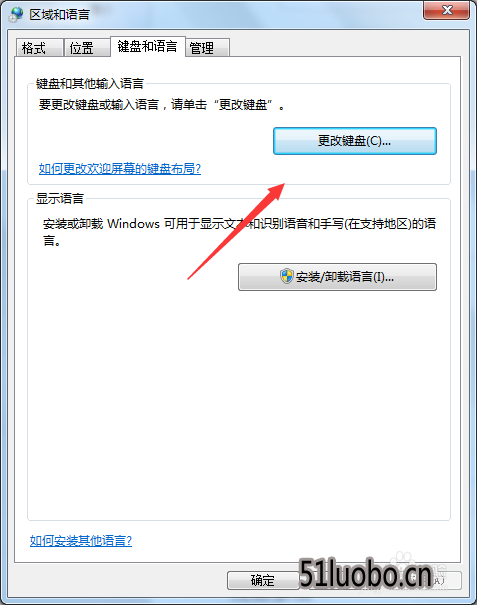Open link 如何更改欢迎屏幕的键盘布局?
This screenshot has height=605, width=477.
coord(120,169)
